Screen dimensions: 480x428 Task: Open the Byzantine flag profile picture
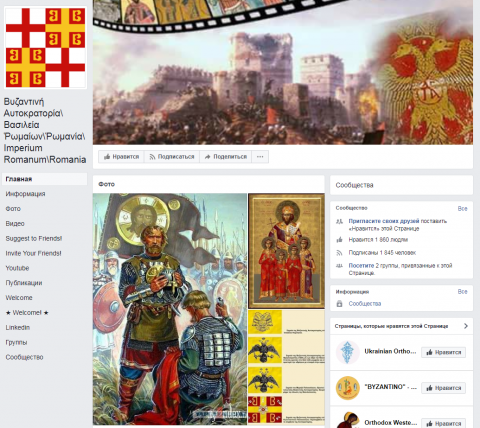(45, 47)
